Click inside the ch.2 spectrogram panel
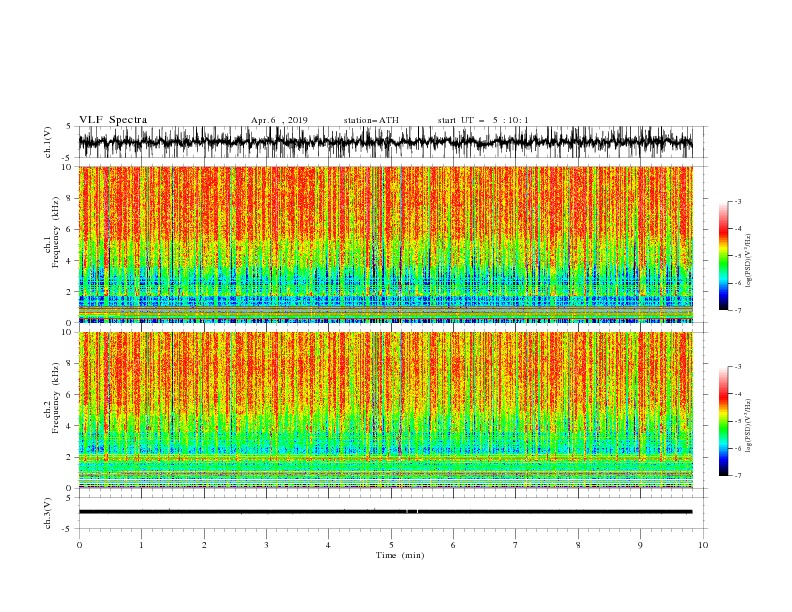This screenshot has width=792, height=612. point(385,410)
